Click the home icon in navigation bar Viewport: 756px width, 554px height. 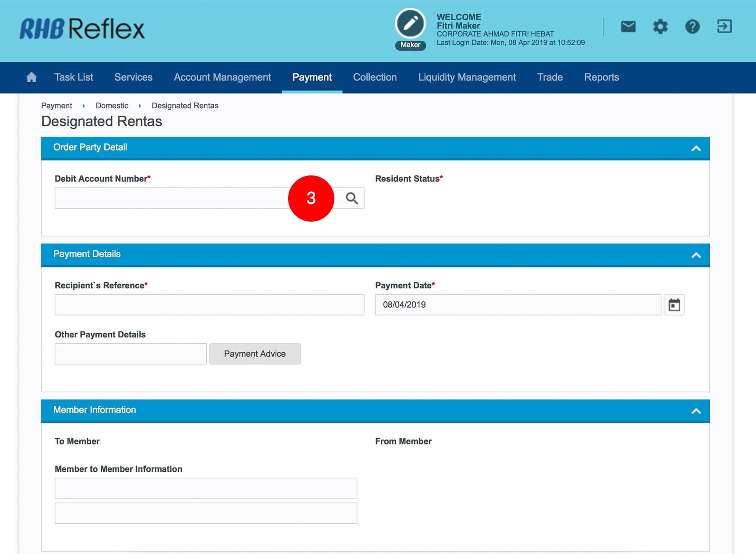pyautogui.click(x=31, y=77)
